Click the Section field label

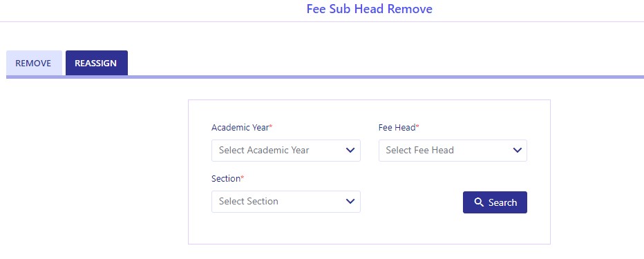point(225,179)
